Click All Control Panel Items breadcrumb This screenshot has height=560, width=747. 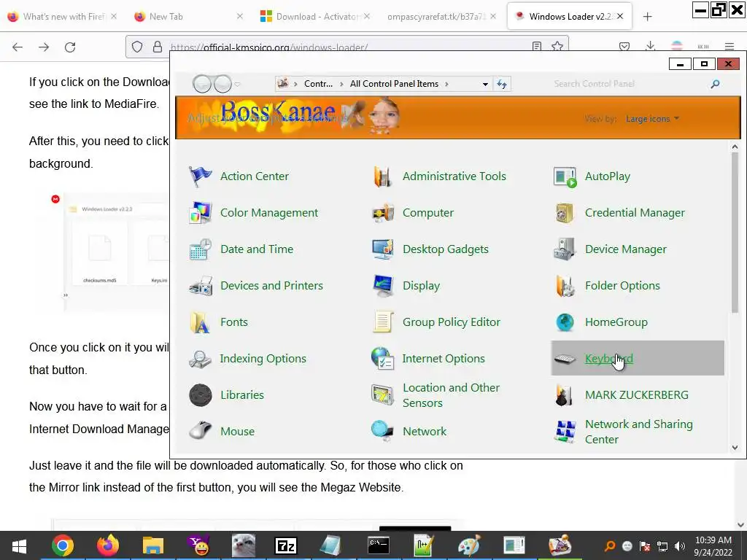[x=394, y=84]
